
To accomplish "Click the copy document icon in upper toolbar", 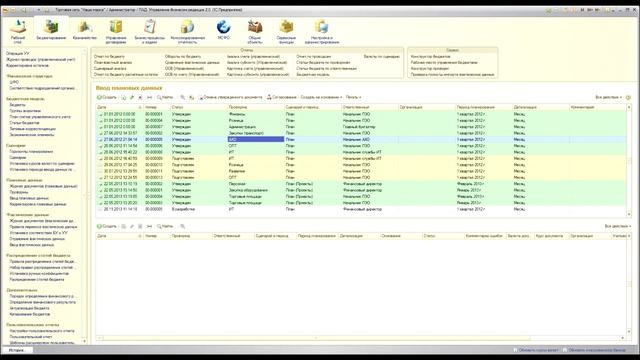I will (x=124, y=98).
